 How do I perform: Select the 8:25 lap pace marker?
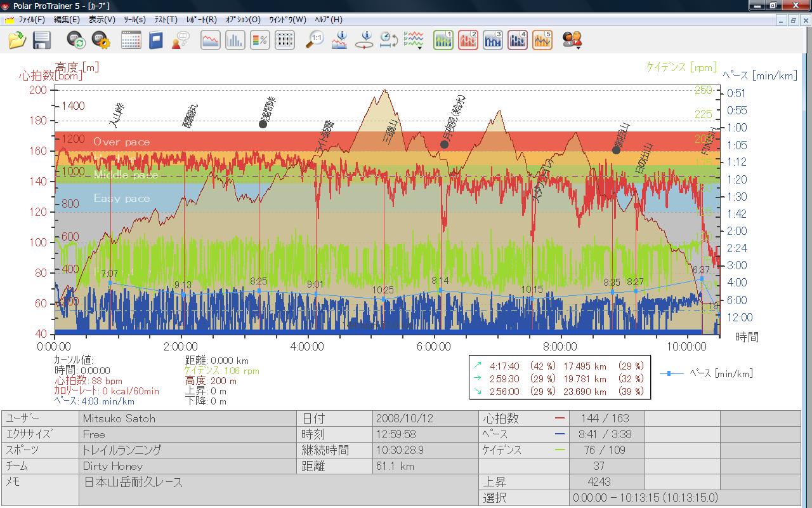coord(259,291)
